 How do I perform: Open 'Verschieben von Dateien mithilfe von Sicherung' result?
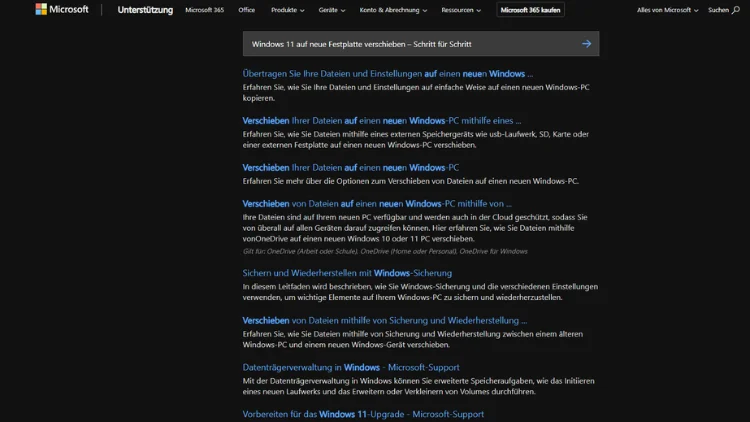click(385, 321)
